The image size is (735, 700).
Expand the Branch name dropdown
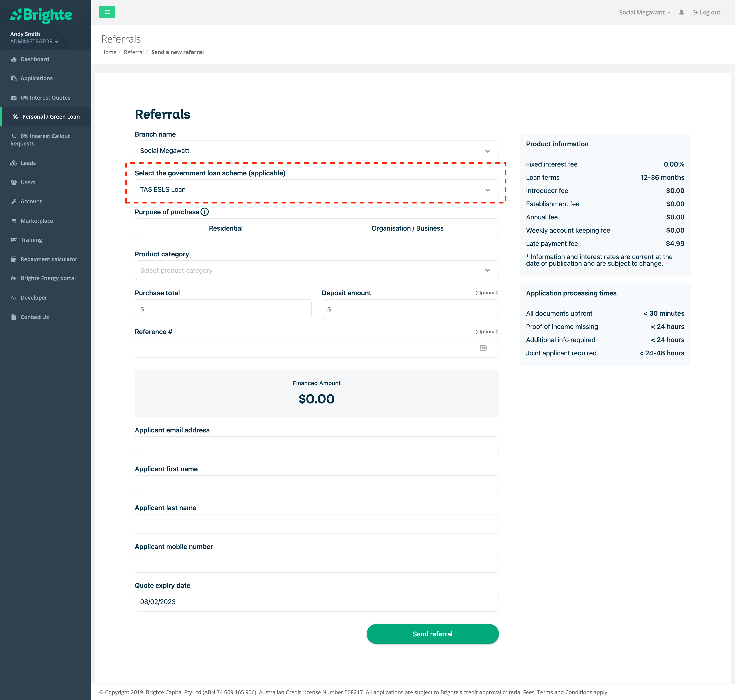point(316,151)
